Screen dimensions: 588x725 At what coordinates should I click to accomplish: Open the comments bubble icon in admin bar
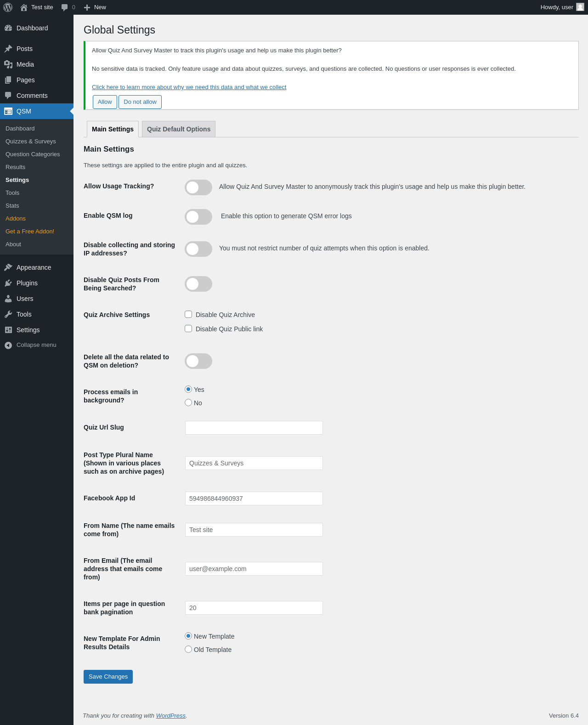pos(64,7)
